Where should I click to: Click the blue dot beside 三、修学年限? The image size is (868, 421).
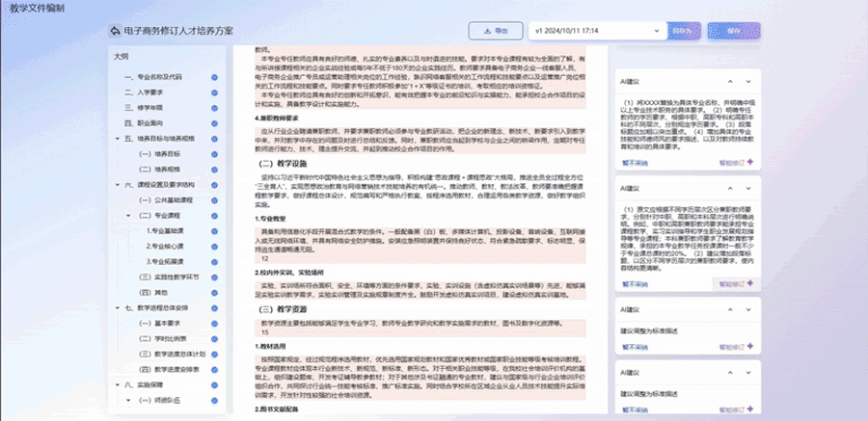[214, 108]
